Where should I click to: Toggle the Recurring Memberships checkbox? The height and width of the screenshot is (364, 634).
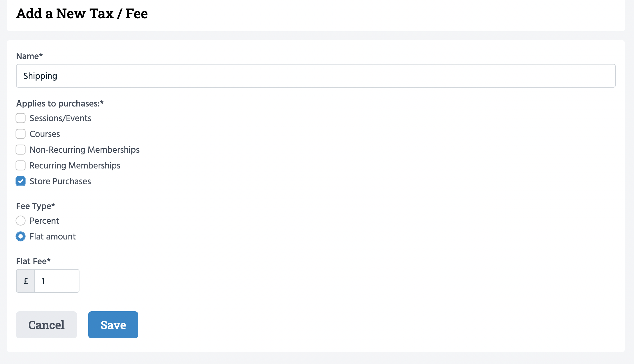click(x=21, y=166)
